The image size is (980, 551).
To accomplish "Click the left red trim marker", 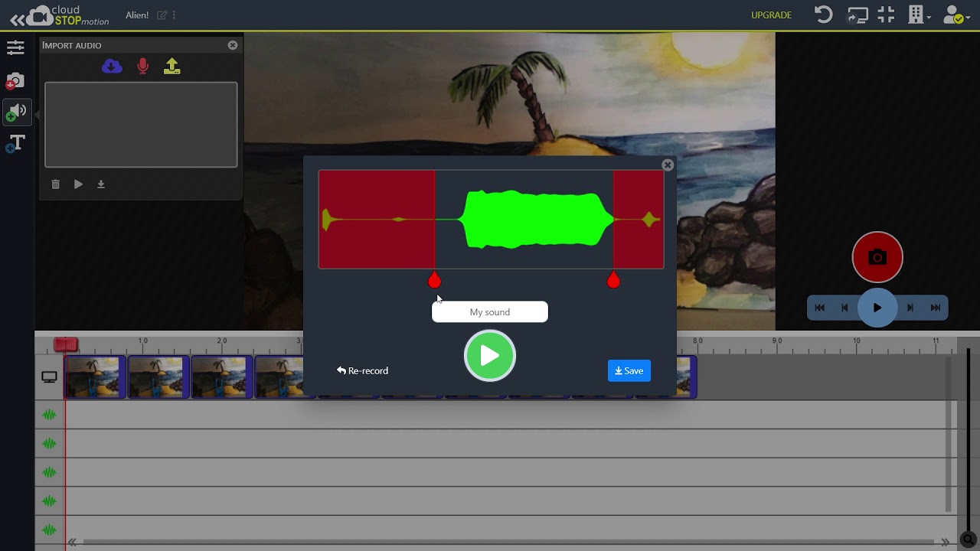I will tap(434, 280).
